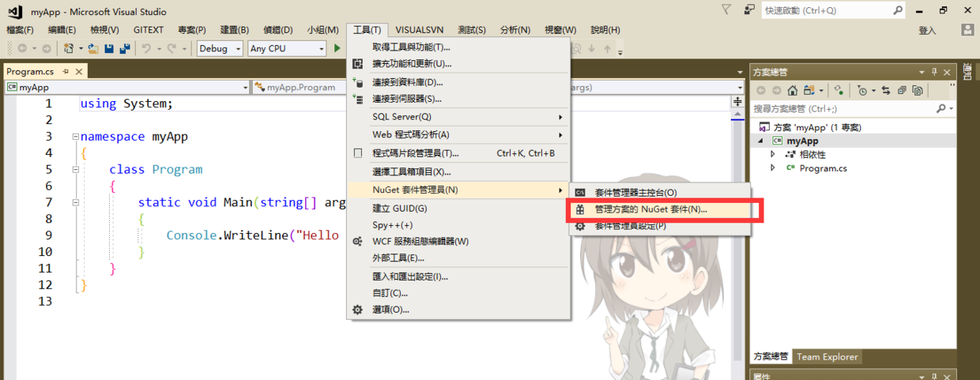The width and height of the screenshot is (980, 380).
Task: Click Solution Explorer's refresh icon with green dot
Action: (839, 91)
